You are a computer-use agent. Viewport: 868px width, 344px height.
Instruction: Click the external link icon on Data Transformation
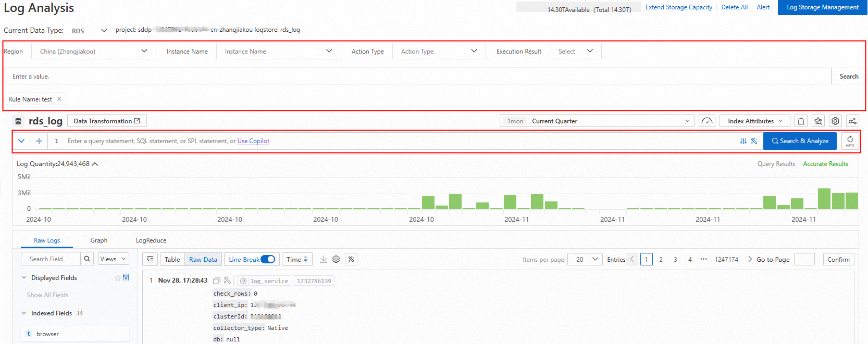[137, 121]
